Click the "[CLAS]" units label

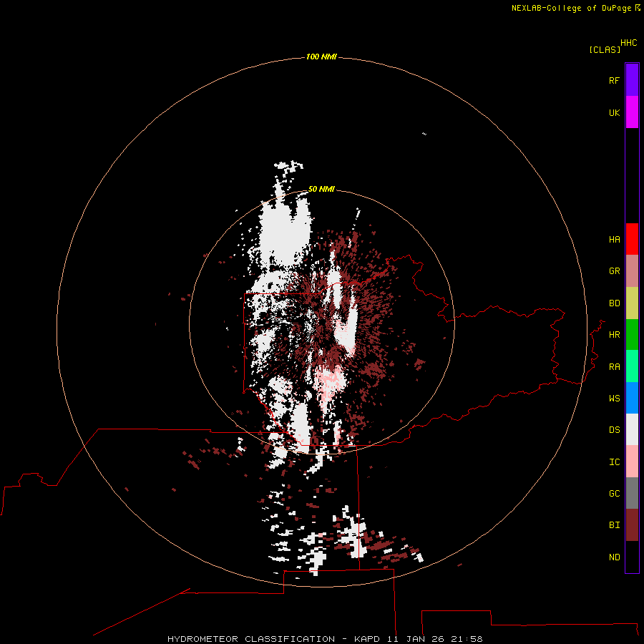click(605, 49)
